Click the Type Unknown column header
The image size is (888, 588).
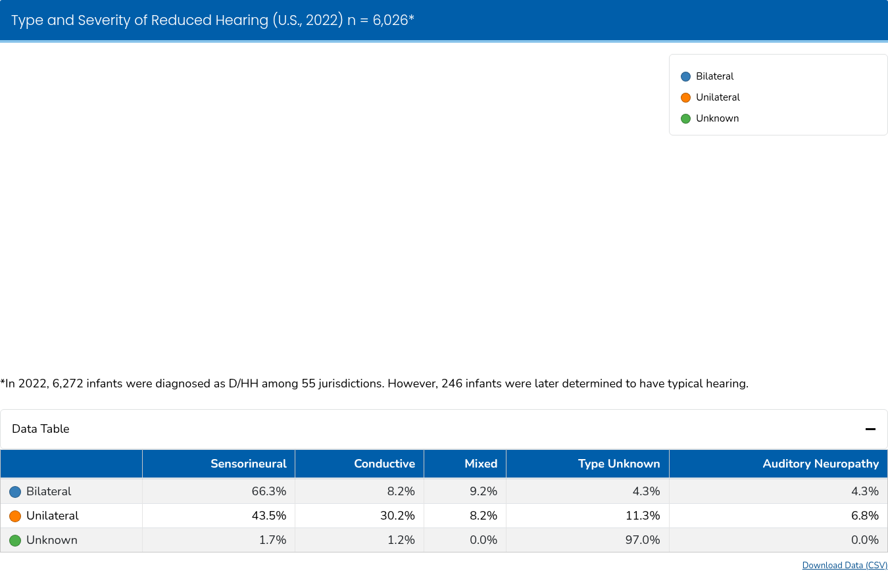pyautogui.click(x=618, y=464)
